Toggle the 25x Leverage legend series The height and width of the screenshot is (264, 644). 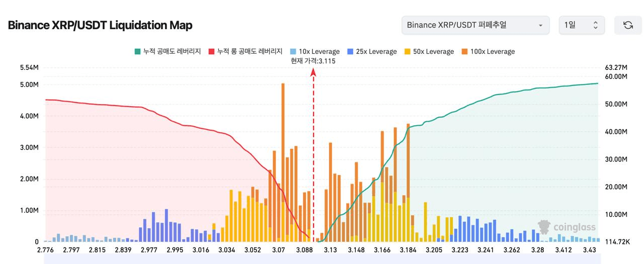coord(372,51)
